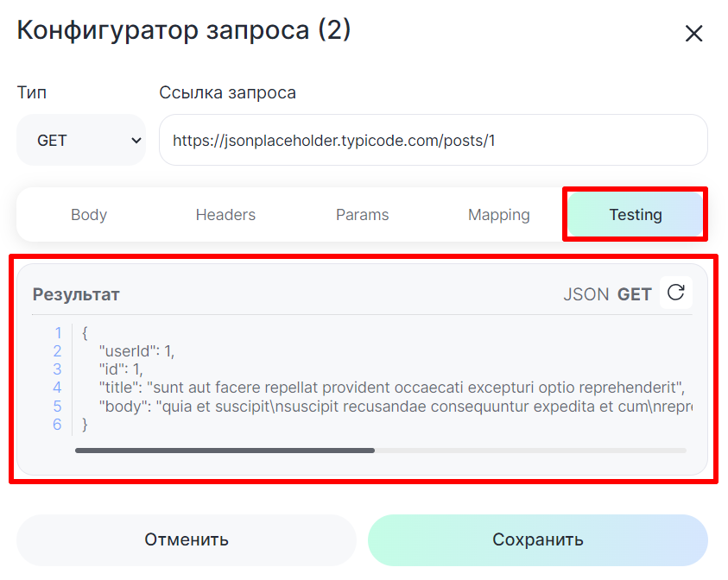Click the Сохранить button
This screenshot has width=728, height=580.
click(537, 540)
